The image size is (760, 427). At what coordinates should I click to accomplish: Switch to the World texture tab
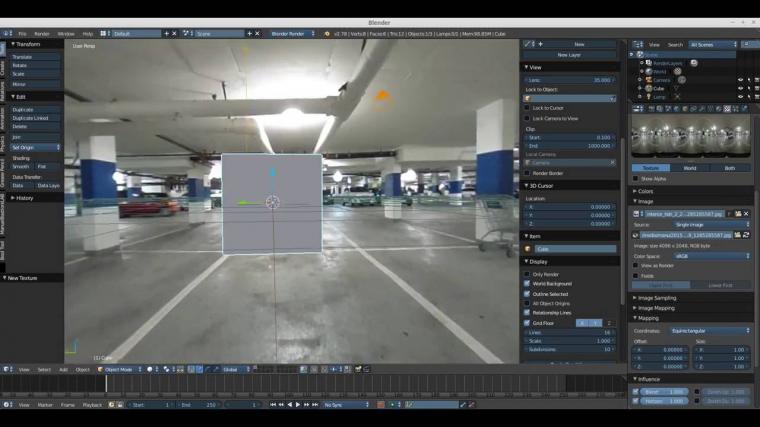click(x=690, y=168)
